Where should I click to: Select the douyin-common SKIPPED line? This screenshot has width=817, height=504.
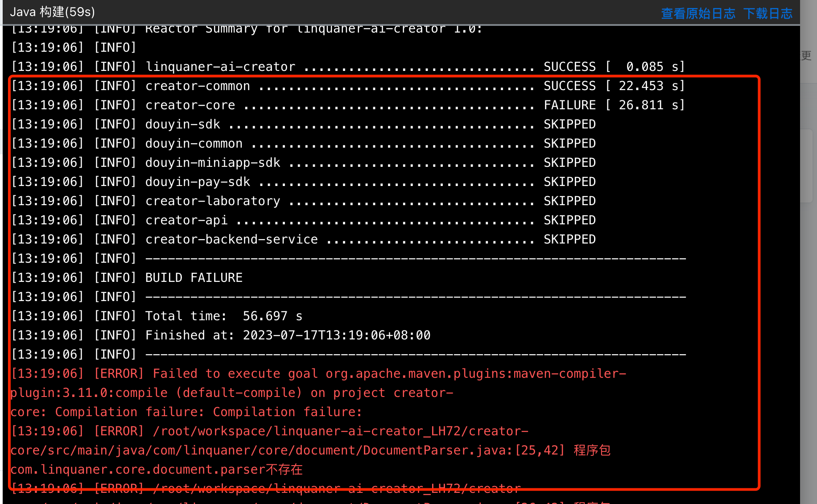pyautogui.click(x=303, y=144)
